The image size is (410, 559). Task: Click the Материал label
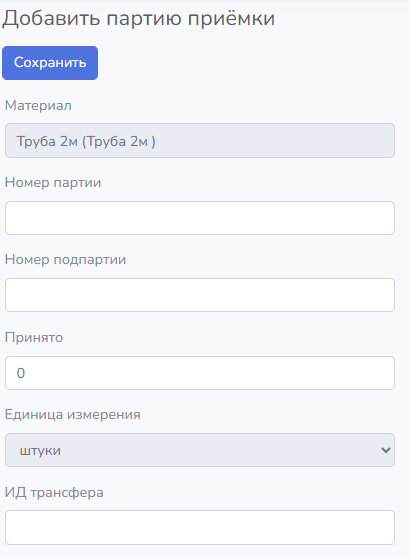click(x=38, y=106)
